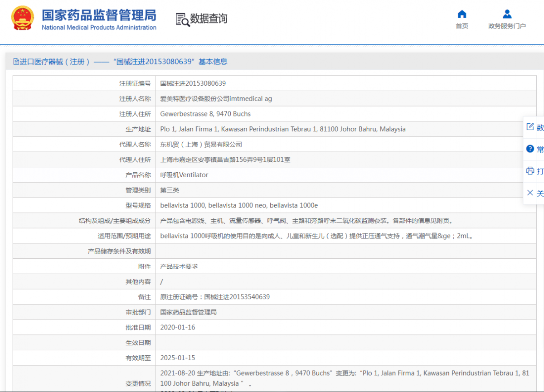Viewport: 544px width, 392px height.
Task: Click the national emblem logo
Action: point(22,18)
